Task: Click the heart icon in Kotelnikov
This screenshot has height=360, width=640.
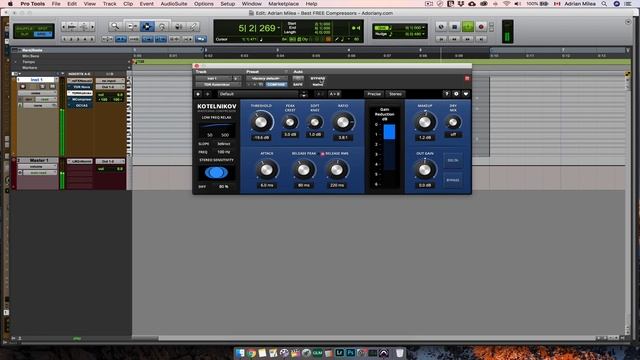Action: (466, 94)
